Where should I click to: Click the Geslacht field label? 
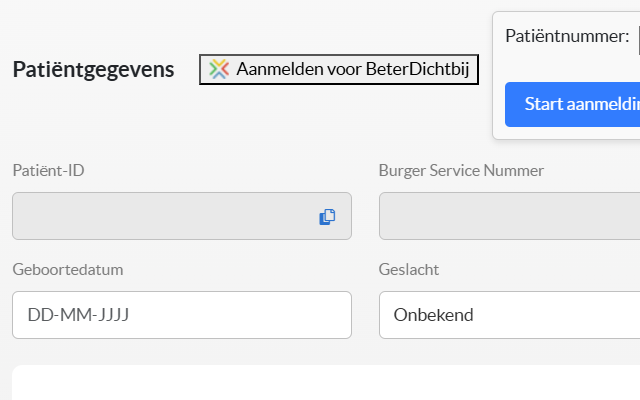point(409,269)
